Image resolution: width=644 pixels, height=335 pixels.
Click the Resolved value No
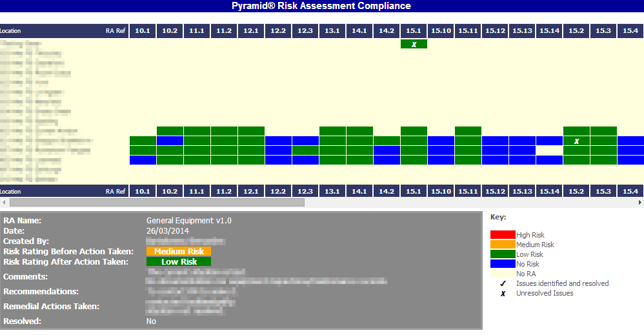[151, 321]
